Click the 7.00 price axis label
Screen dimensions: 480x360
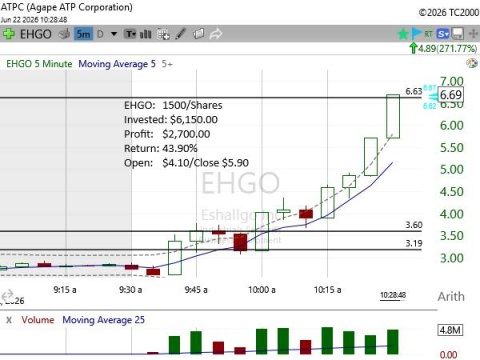[x=452, y=81]
